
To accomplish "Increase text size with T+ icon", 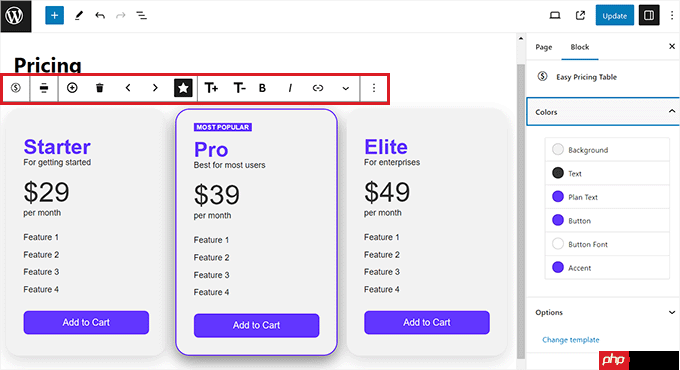I will pyautogui.click(x=211, y=88).
